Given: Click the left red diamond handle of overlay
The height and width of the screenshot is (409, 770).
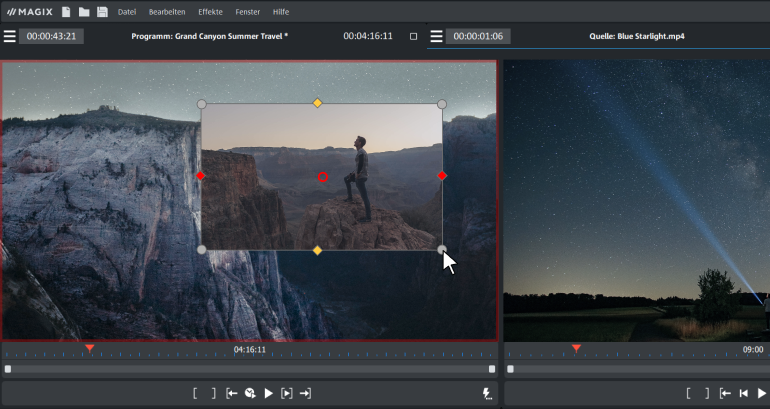Looking at the screenshot, I should click(x=200, y=176).
